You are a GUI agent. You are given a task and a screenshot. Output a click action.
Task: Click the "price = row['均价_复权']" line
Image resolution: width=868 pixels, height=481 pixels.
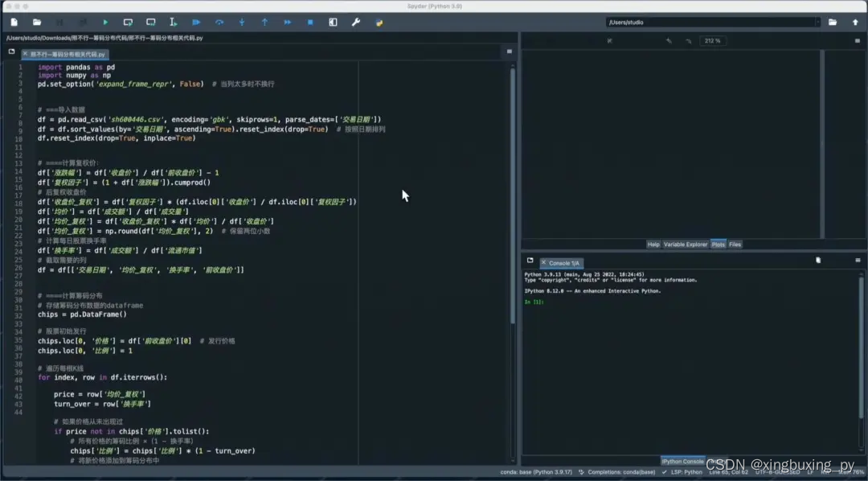100,394
